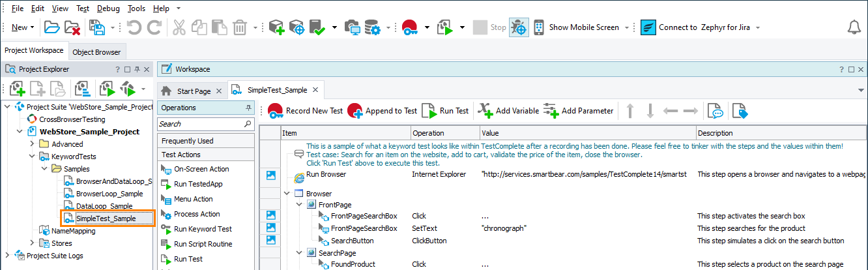Click the Redo arrow icon
This screenshot has width=868, height=270.
coord(154,27)
